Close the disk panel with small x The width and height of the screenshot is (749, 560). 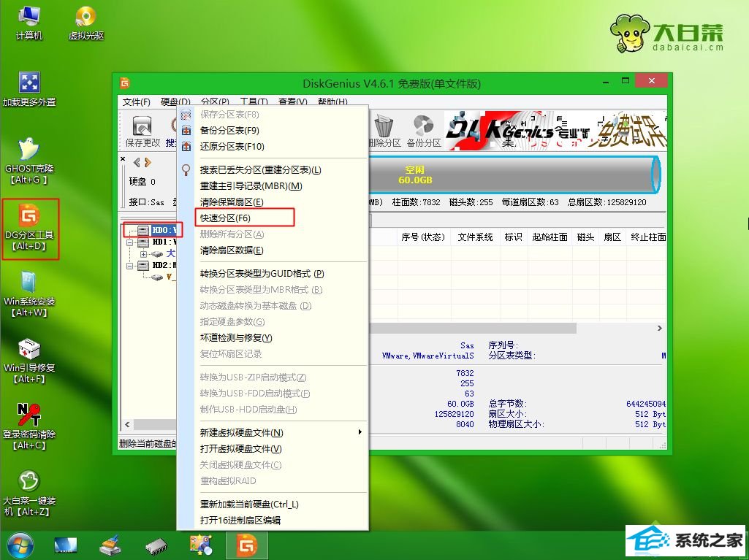pos(123,159)
